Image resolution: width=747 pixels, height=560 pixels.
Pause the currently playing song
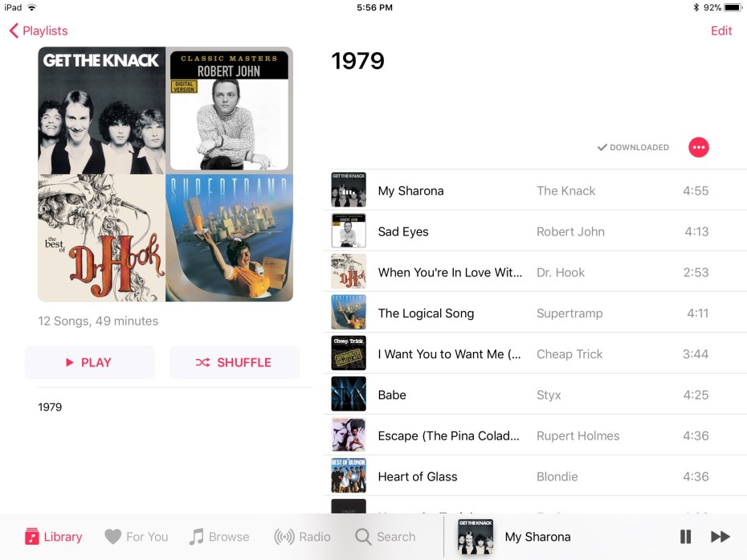685,537
